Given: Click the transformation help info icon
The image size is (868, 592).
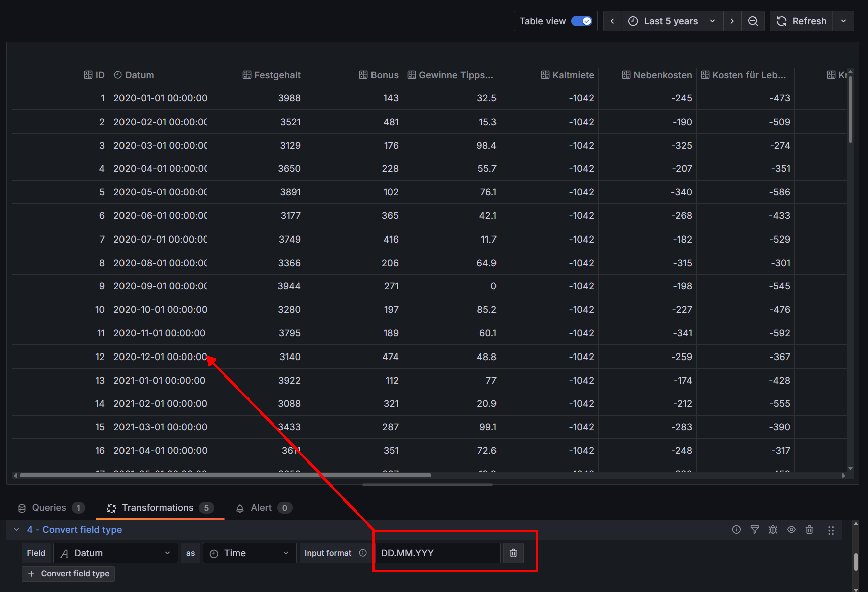Looking at the screenshot, I should [736, 530].
